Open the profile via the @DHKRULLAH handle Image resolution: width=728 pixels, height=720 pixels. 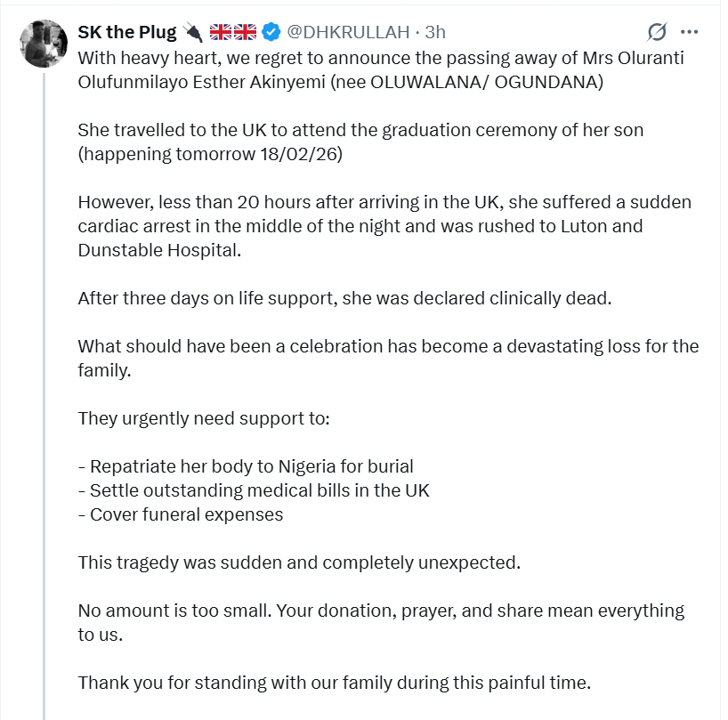point(350,32)
